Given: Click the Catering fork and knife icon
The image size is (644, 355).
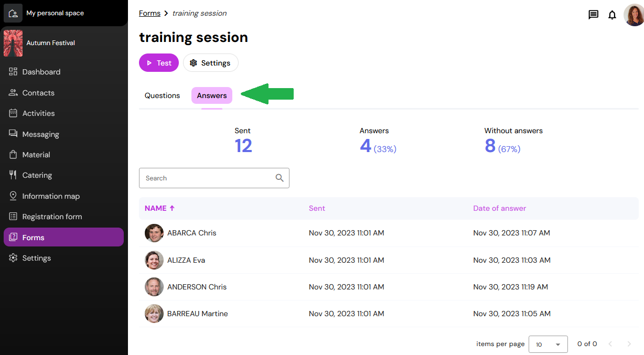Looking at the screenshot, I should pos(13,175).
